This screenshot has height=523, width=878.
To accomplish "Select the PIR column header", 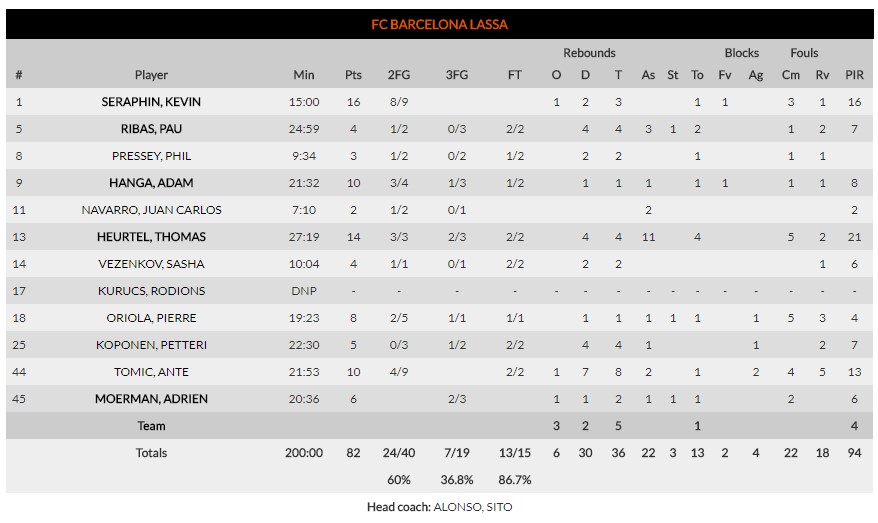I will [854, 75].
